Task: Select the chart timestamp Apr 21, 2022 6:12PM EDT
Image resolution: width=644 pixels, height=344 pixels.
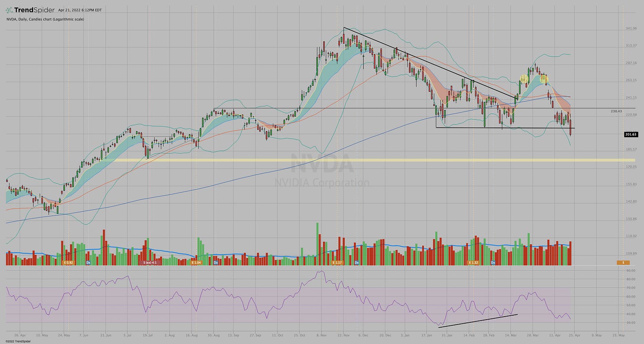Action: tap(80, 10)
